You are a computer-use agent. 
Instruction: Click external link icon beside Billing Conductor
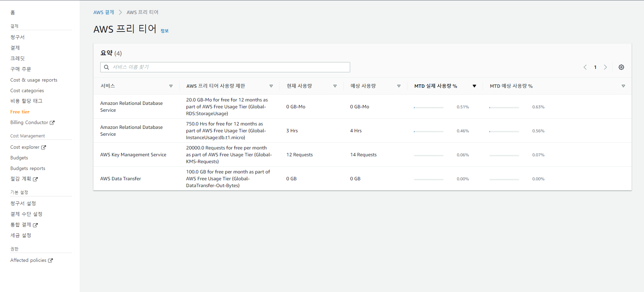click(x=52, y=123)
